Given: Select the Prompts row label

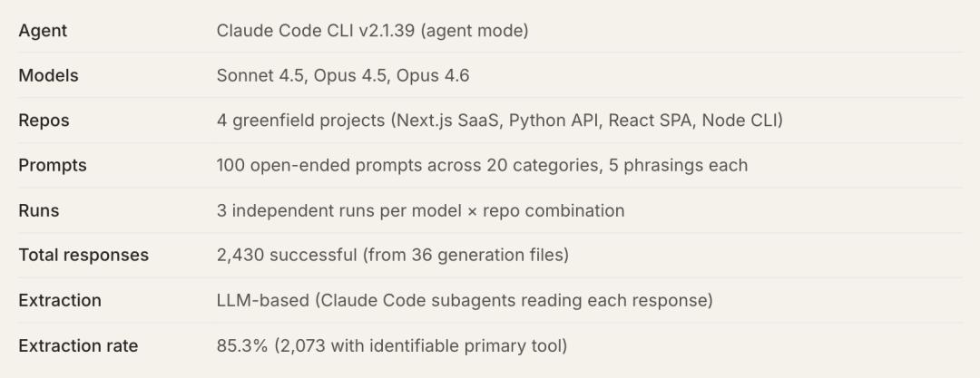Looking at the screenshot, I should tap(51, 166).
